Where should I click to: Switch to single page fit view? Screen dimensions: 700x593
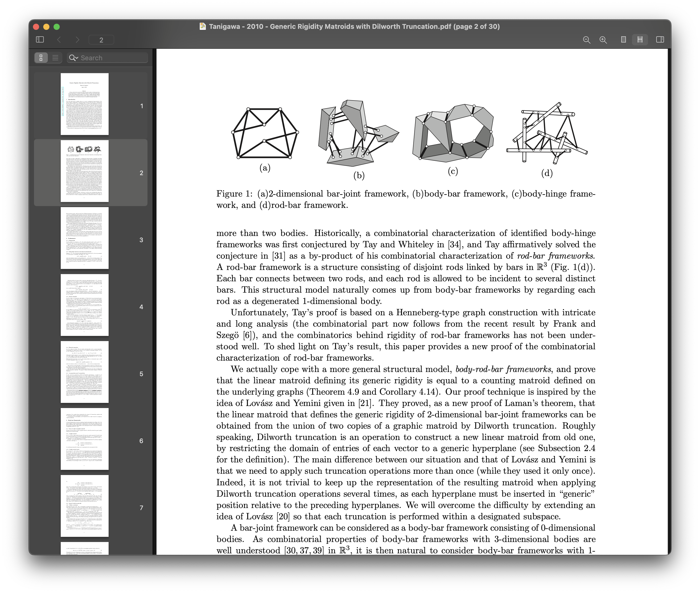point(623,40)
